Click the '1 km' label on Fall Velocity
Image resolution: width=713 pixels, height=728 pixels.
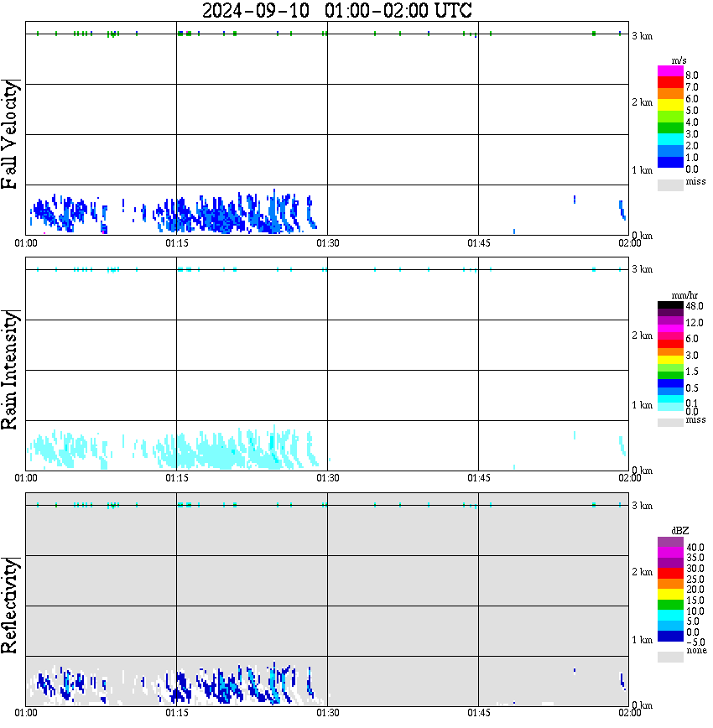click(642, 170)
